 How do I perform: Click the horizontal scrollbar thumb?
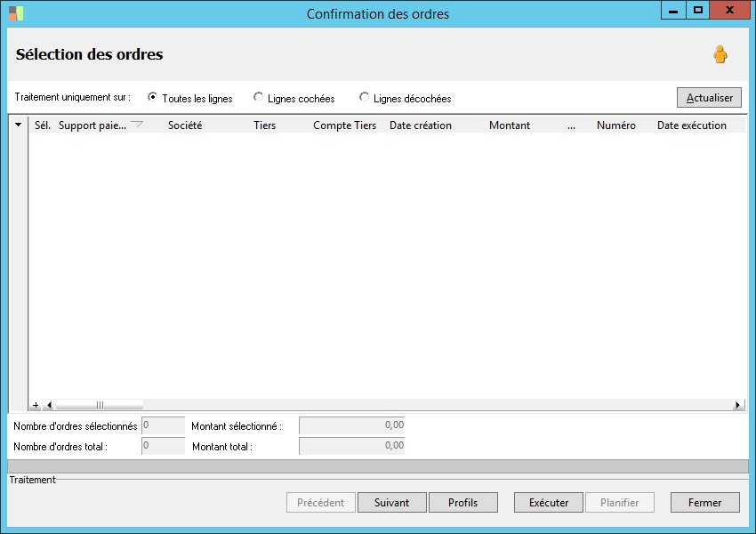(x=100, y=405)
